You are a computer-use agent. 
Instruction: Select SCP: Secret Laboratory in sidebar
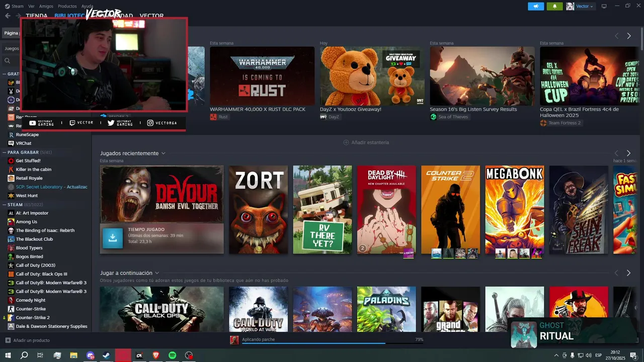click(x=48, y=187)
